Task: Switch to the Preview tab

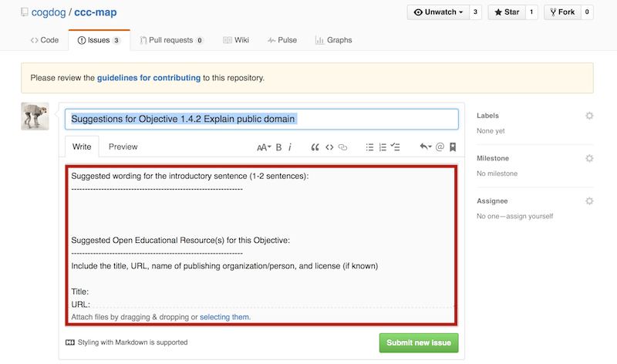Action: [x=123, y=147]
